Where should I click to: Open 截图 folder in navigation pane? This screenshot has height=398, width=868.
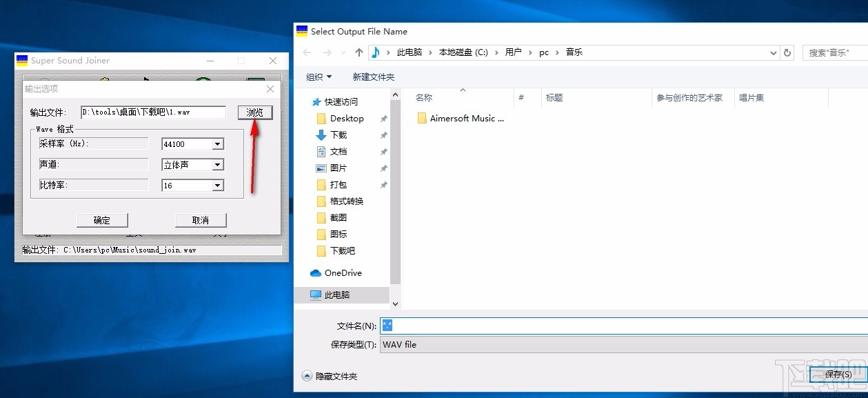pyautogui.click(x=339, y=218)
